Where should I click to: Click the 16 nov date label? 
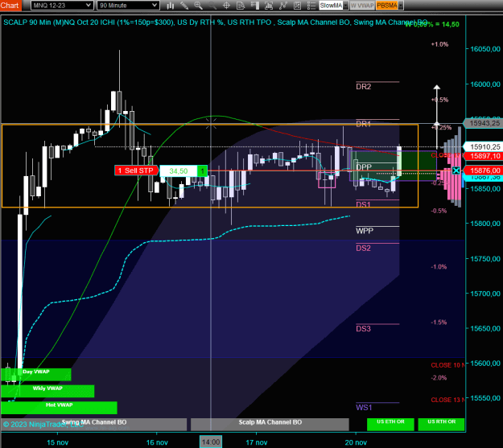pos(157,442)
